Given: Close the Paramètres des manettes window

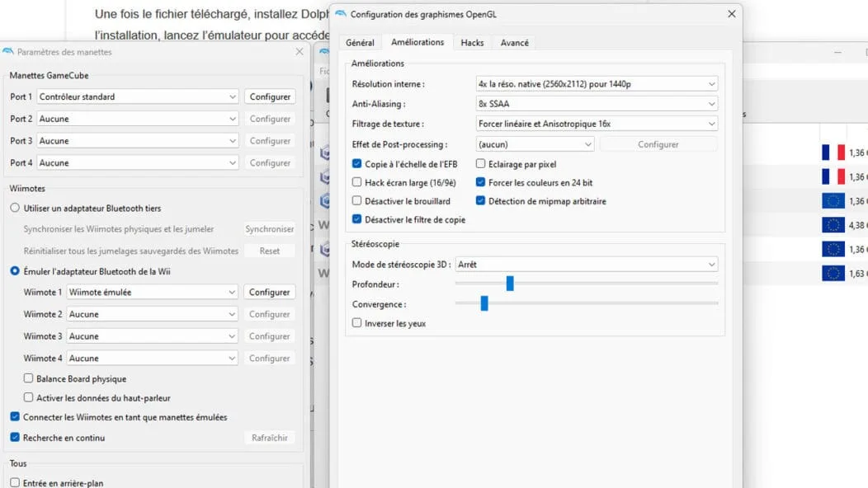Looking at the screenshot, I should [x=300, y=52].
